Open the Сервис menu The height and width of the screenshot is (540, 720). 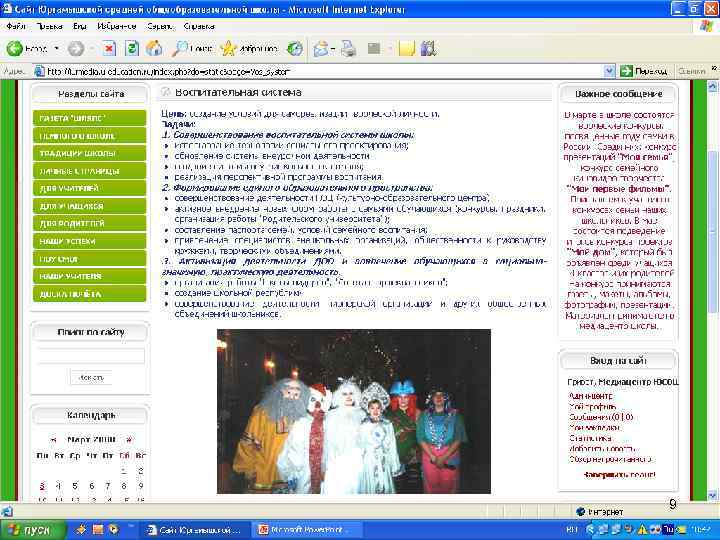pos(160,26)
